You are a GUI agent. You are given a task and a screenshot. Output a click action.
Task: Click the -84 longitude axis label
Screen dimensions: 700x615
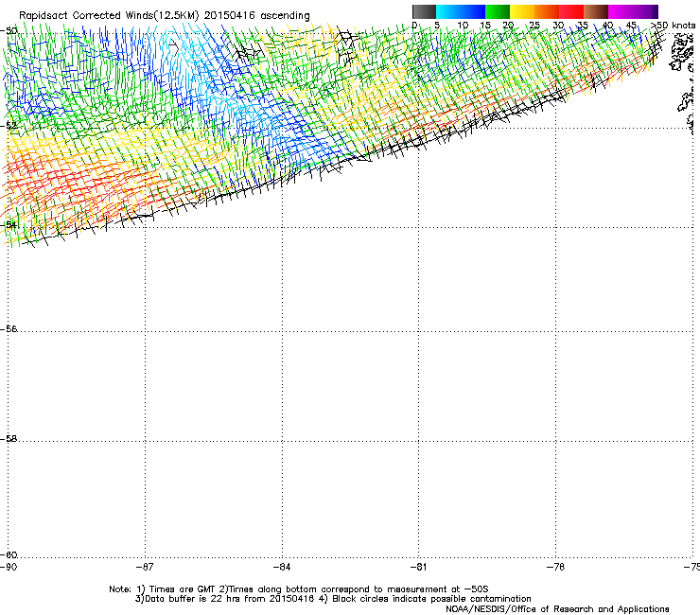(282, 567)
